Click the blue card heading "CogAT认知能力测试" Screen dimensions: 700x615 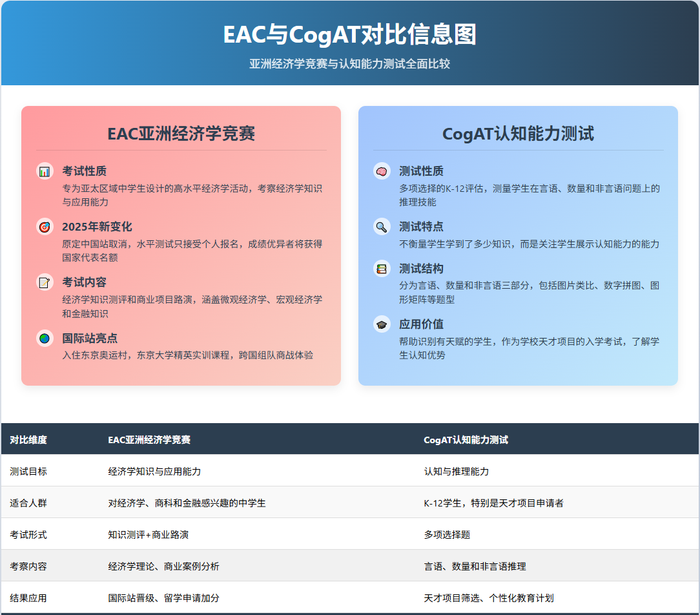point(519,134)
